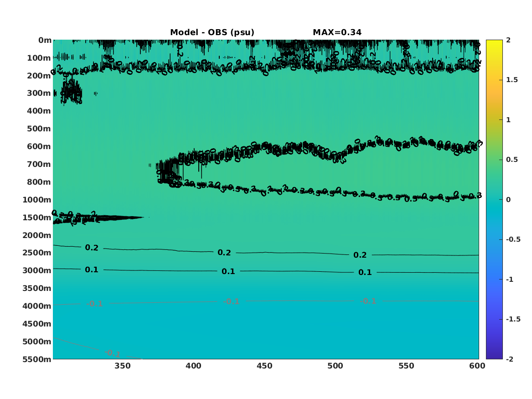The height and width of the screenshot is (399, 532).
Task: Click the leftmost '0.2' contour label
Action: 92,248
